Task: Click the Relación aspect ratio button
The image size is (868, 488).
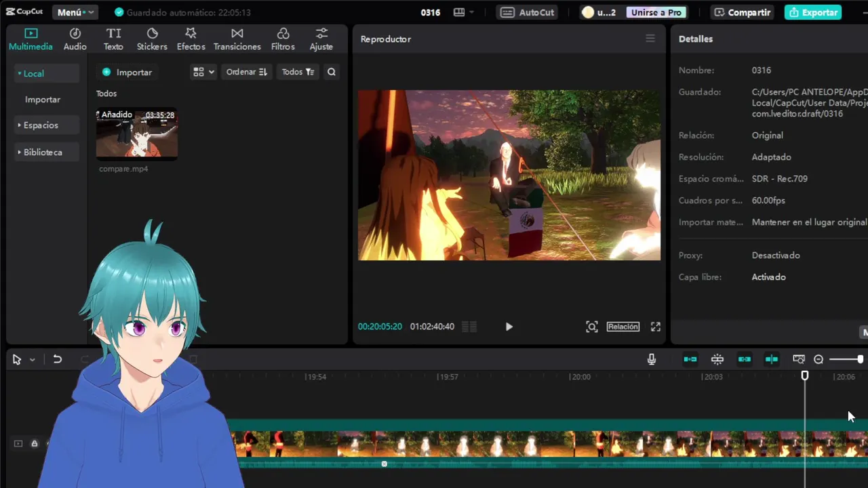Action: (x=623, y=327)
